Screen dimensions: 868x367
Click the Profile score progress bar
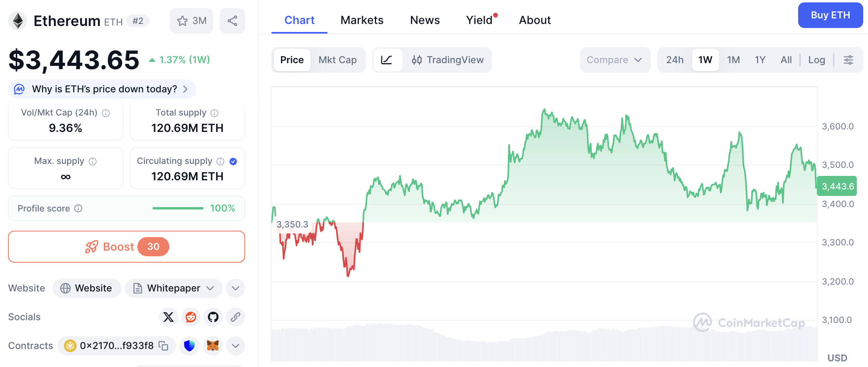coord(178,208)
